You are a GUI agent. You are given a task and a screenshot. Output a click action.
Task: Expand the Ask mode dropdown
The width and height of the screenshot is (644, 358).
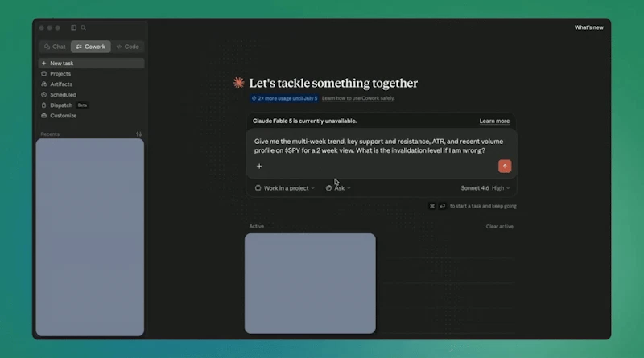pos(338,188)
